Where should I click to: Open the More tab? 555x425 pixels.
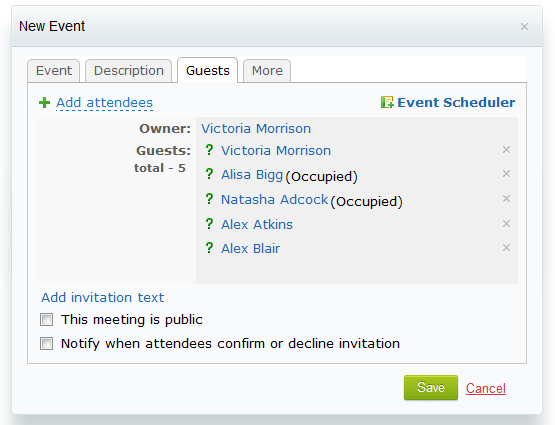tap(267, 71)
